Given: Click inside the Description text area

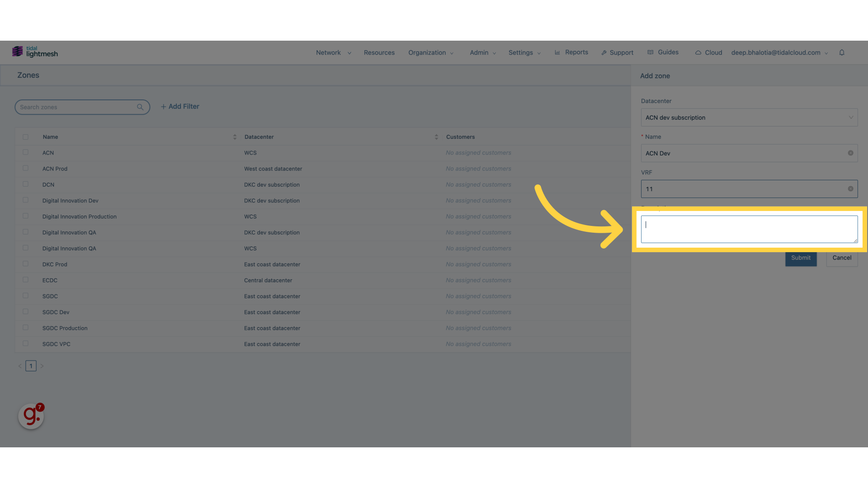Looking at the screenshot, I should coord(749,229).
